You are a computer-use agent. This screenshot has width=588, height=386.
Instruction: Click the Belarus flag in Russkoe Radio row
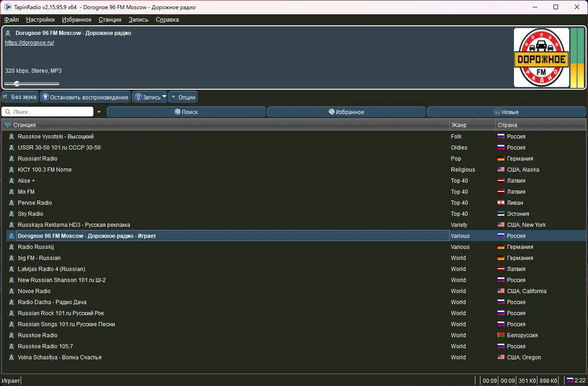[x=501, y=335]
